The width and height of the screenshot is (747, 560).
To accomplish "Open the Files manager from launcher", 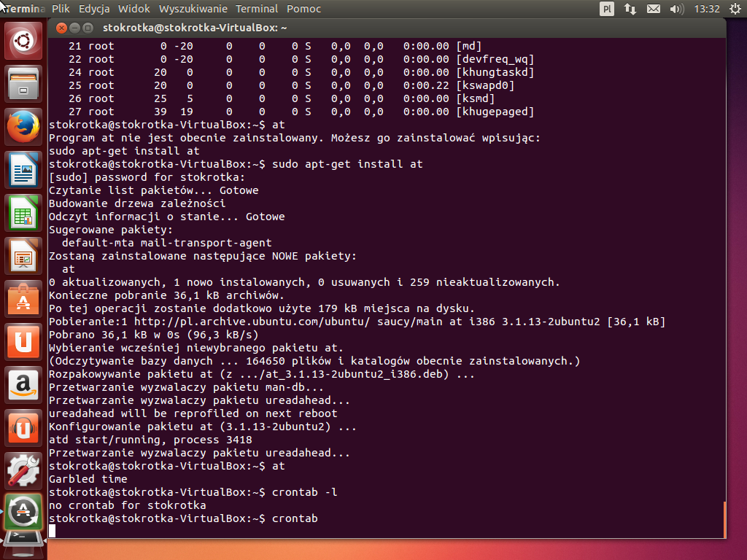I will coord(24,85).
